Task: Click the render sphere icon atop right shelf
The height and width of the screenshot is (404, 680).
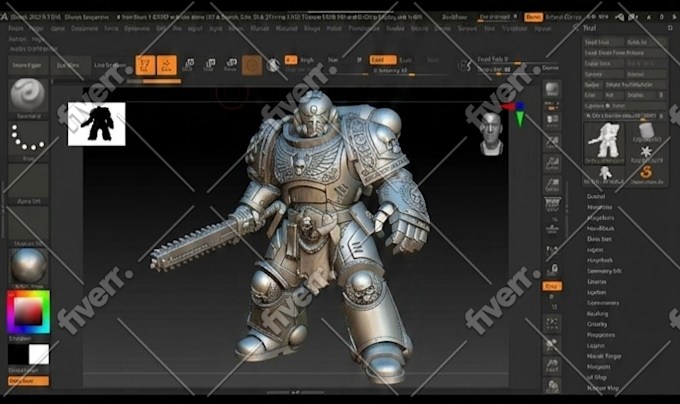Action: point(552,89)
